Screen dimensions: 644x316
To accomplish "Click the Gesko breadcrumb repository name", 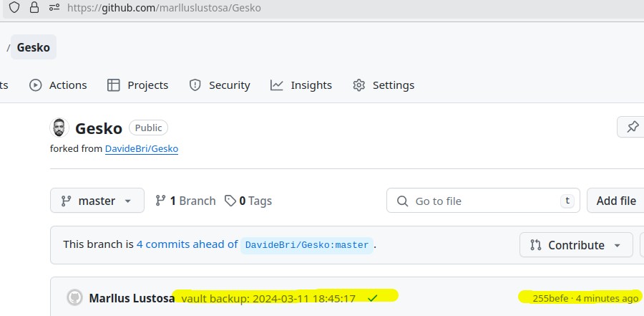I will (33, 47).
